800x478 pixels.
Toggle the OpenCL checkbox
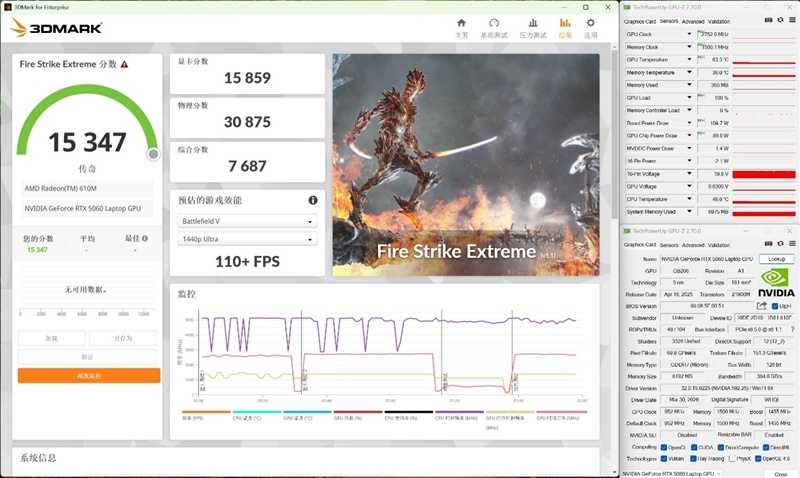point(664,447)
